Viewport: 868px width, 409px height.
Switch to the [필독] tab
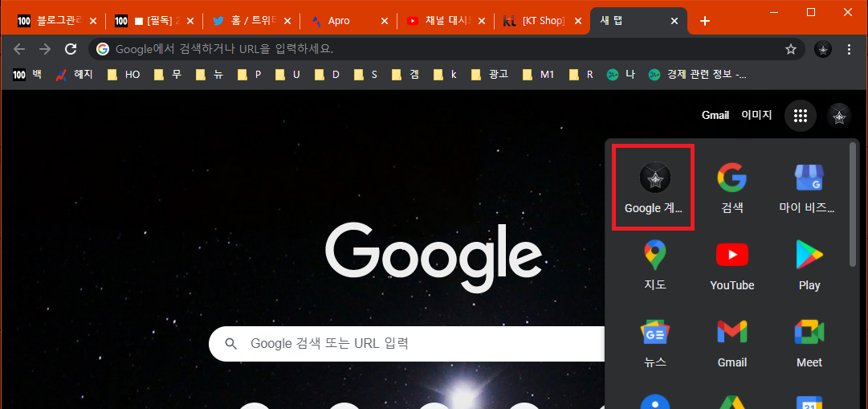(x=154, y=21)
